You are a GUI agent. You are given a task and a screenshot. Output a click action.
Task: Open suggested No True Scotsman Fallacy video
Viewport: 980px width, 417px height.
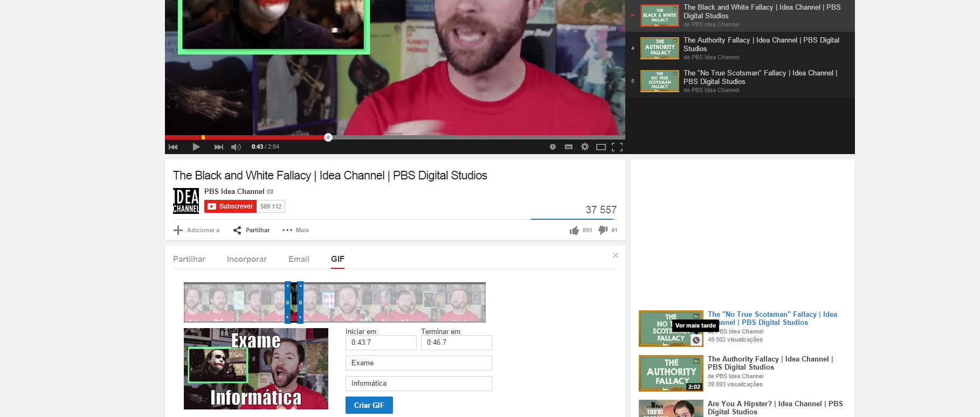tap(772, 318)
